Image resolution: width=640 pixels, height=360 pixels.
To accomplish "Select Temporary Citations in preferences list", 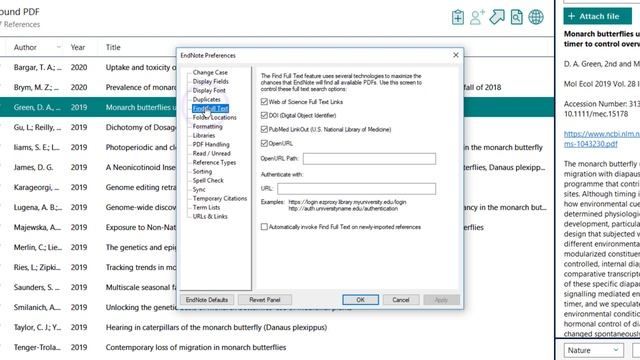I will tap(220, 198).
